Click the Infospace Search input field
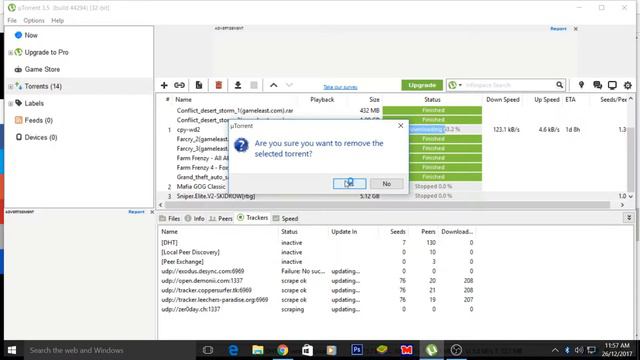 click(x=509, y=85)
